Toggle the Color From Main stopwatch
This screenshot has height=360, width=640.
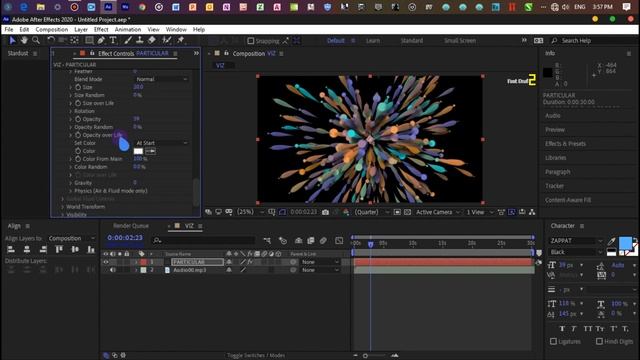(78, 159)
